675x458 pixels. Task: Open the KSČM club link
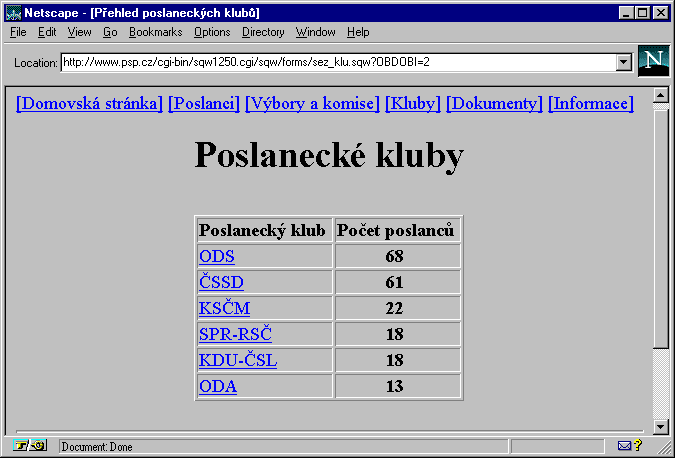click(x=224, y=308)
